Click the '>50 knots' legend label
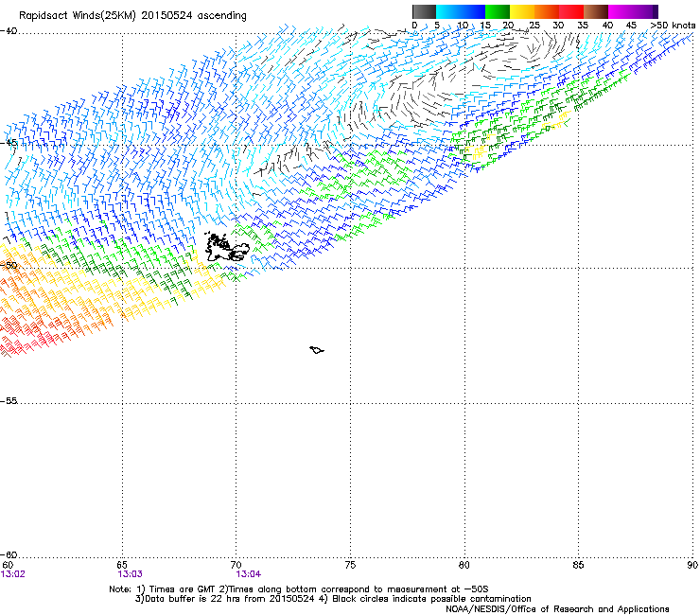The width and height of the screenshot is (700, 615). [x=674, y=26]
